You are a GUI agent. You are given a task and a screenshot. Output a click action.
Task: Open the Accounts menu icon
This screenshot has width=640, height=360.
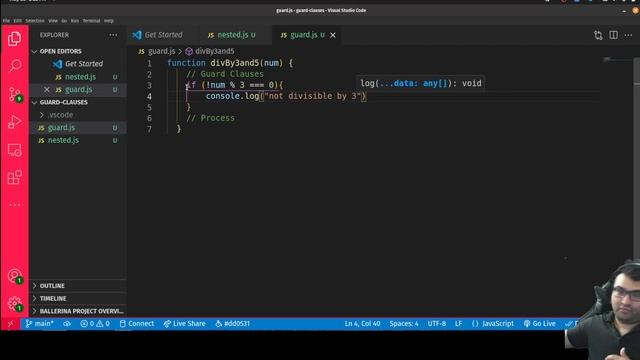click(x=15, y=276)
